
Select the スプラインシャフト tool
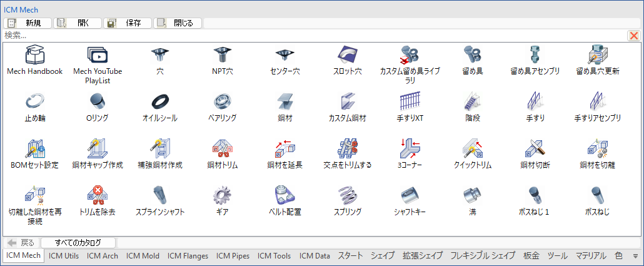[160, 195]
